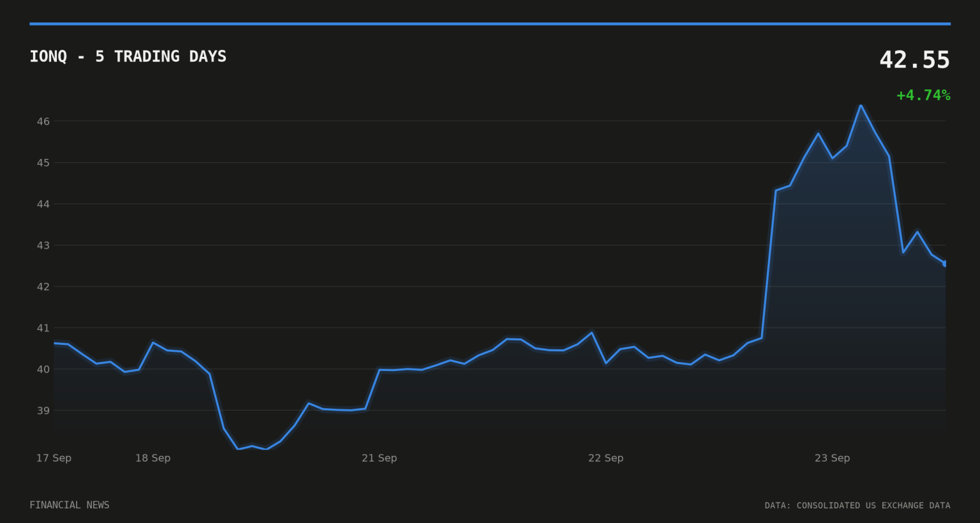
Task: Click the last price dot on the line
Action: 945,263
